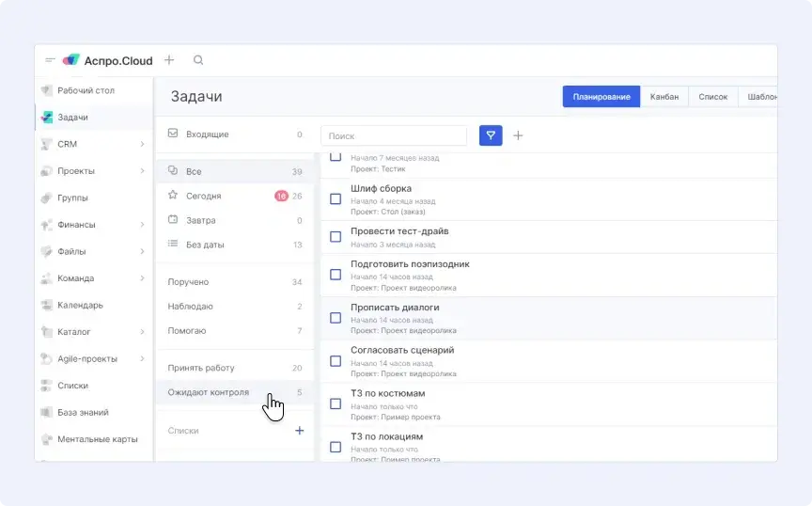Image resolution: width=812 pixels, height=506 pixels.
Task: Expand the Финансы sidebar chevron
Action: click(x=142, y=225)
